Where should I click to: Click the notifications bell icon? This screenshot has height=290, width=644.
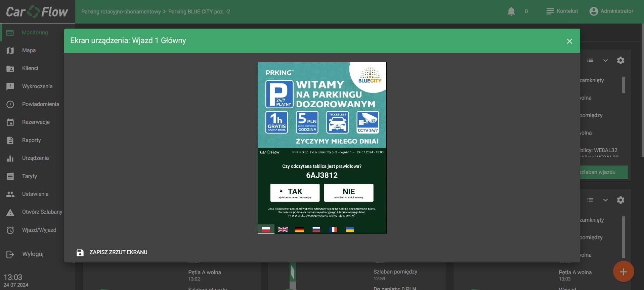coord(511,11)
